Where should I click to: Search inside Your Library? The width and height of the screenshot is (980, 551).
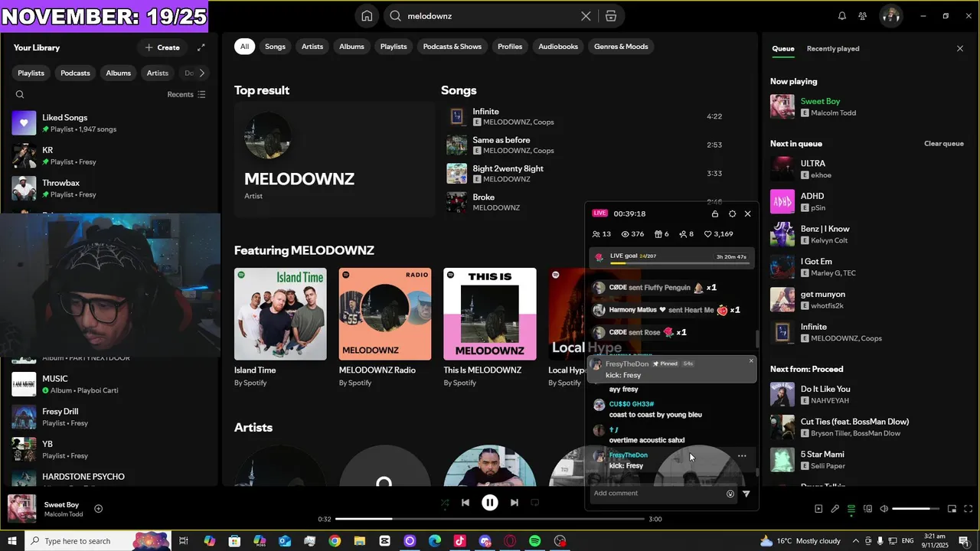click(x=20, y=95)
